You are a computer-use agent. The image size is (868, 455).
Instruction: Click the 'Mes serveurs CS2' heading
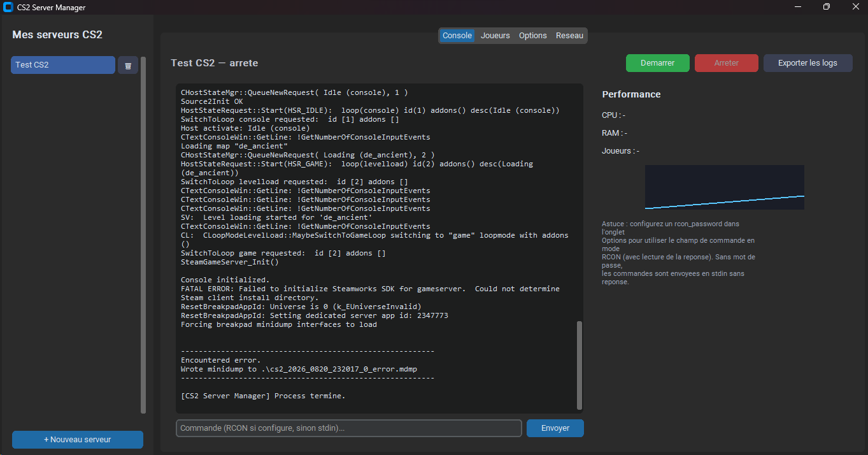click(x=57, y=35)
